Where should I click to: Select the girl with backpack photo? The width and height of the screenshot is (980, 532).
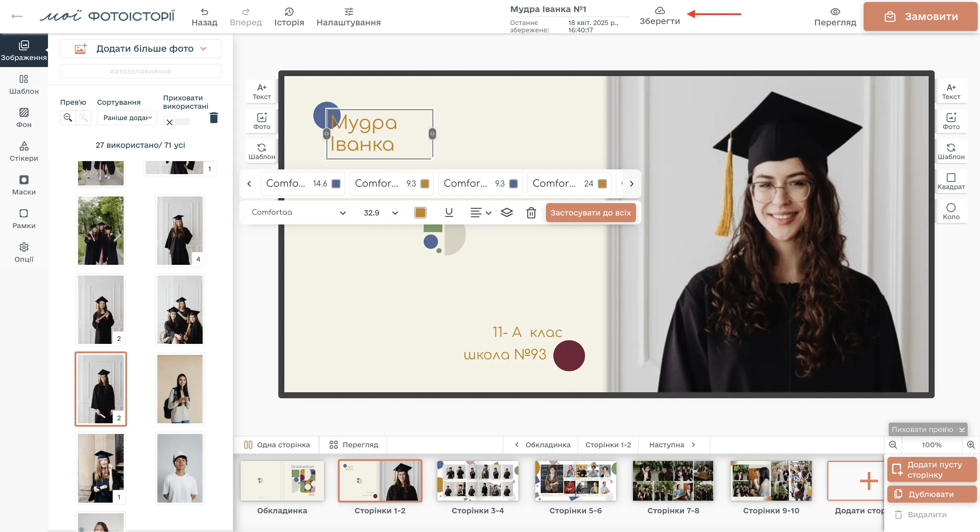180,389
